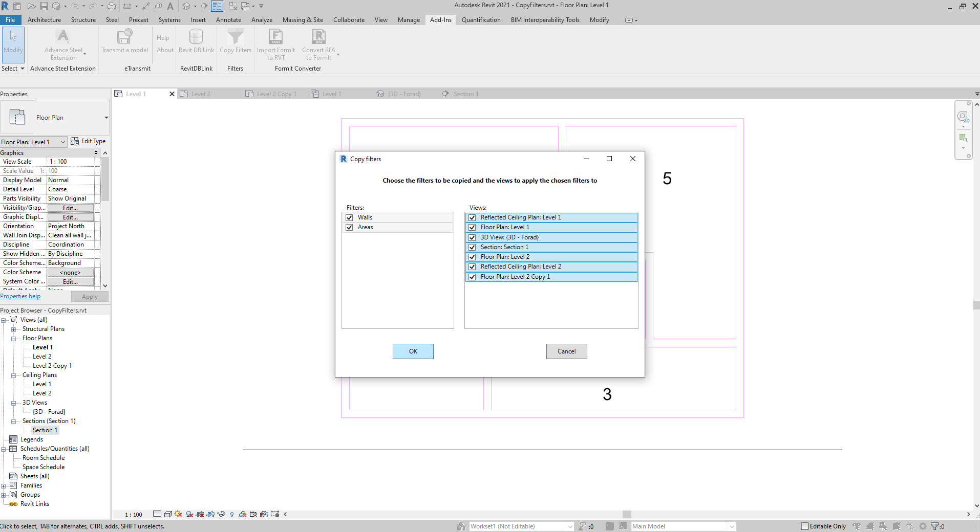Toggle the Thin Lines icon
980x532 pixels.
click(x=217, y=6)
